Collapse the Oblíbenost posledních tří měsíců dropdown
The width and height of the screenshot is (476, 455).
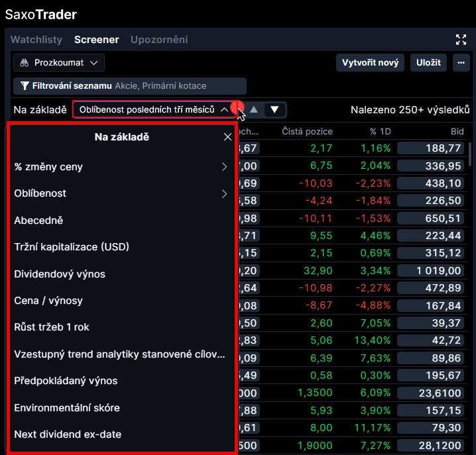pyautogui.click(x=224, y=109)
